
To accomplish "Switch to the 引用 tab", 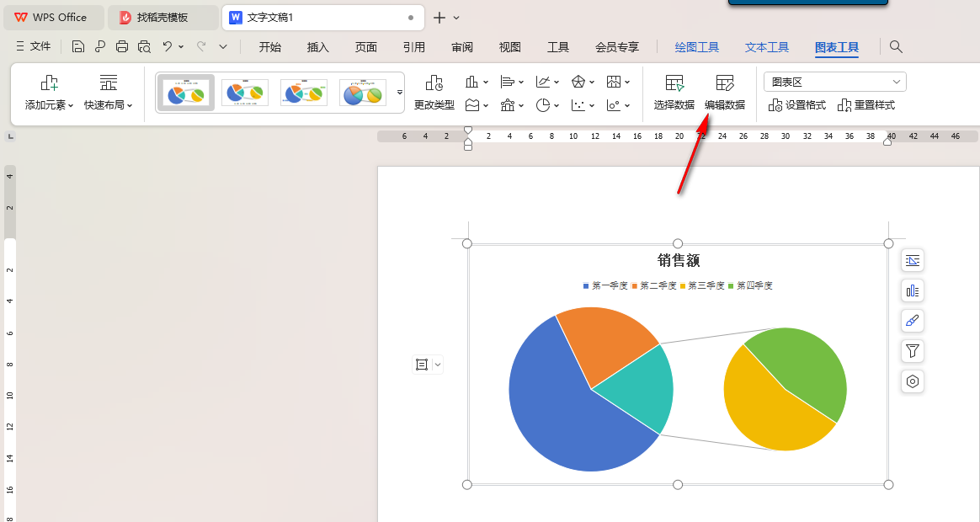I will 413,47.
